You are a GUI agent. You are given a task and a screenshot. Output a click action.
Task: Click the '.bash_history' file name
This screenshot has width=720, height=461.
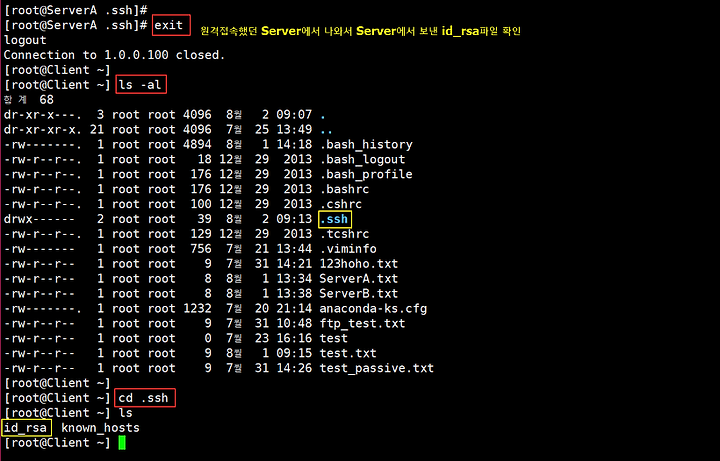(x=366, y=145)
